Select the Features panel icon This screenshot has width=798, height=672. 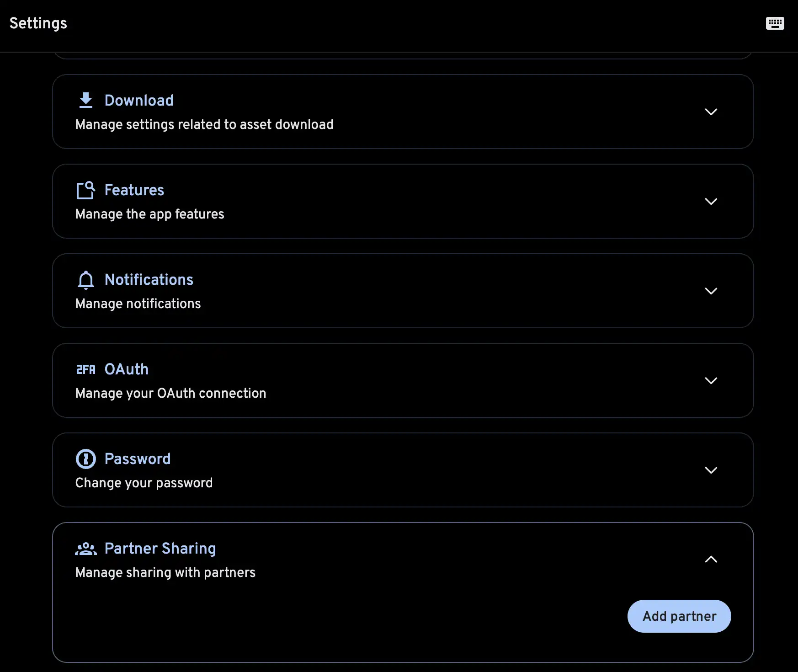pyautogui.click(x=85, y=190)
